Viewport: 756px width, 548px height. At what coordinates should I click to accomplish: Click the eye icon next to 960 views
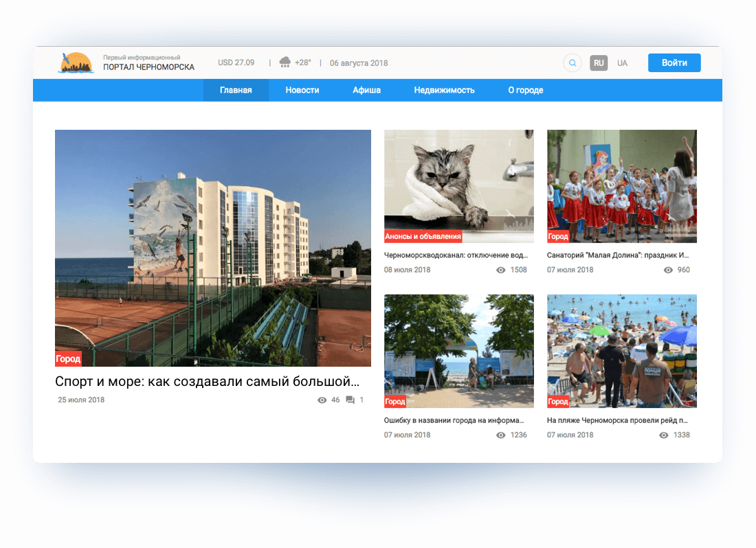pos(668,270)
